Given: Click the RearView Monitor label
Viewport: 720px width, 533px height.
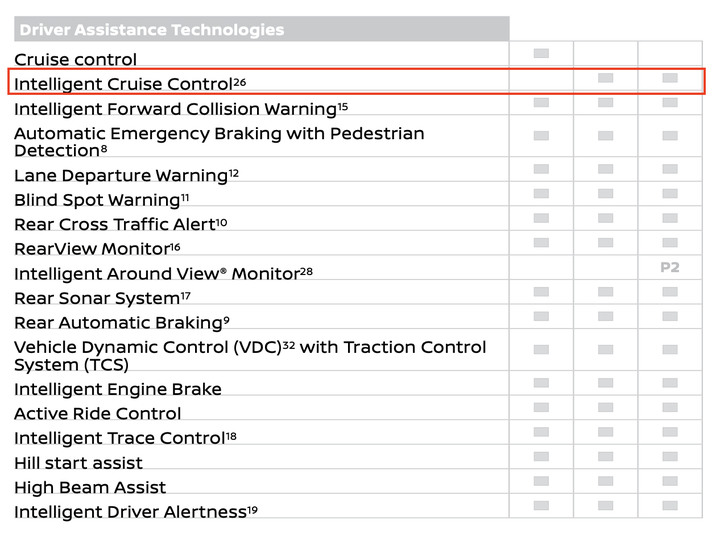Looking at the screenshot, I should (97, 249).
